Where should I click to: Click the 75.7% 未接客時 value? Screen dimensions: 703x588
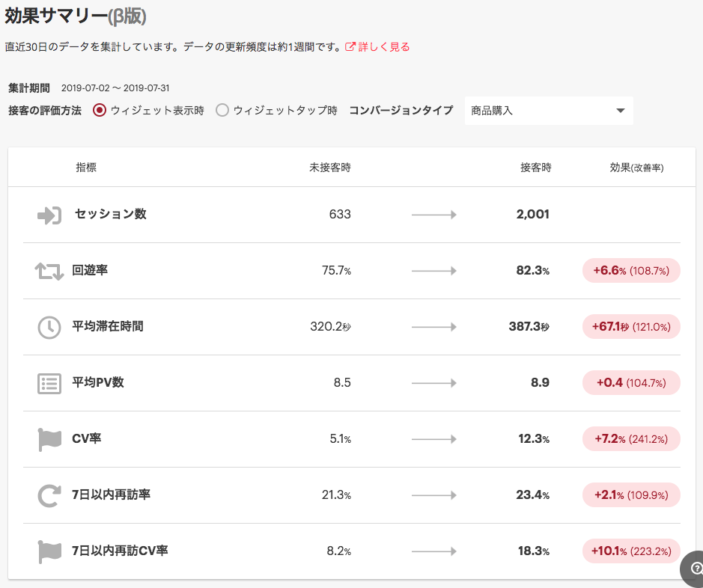click(336, 271)
